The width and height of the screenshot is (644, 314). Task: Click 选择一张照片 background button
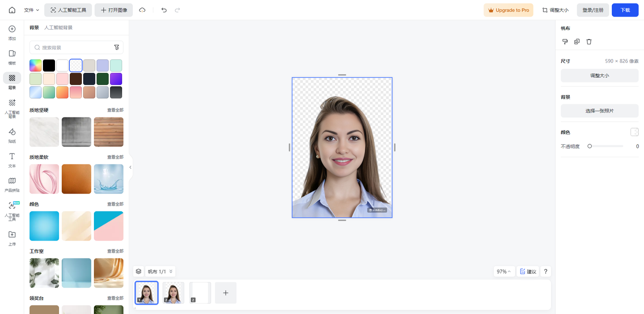click(x=600, y=111)
